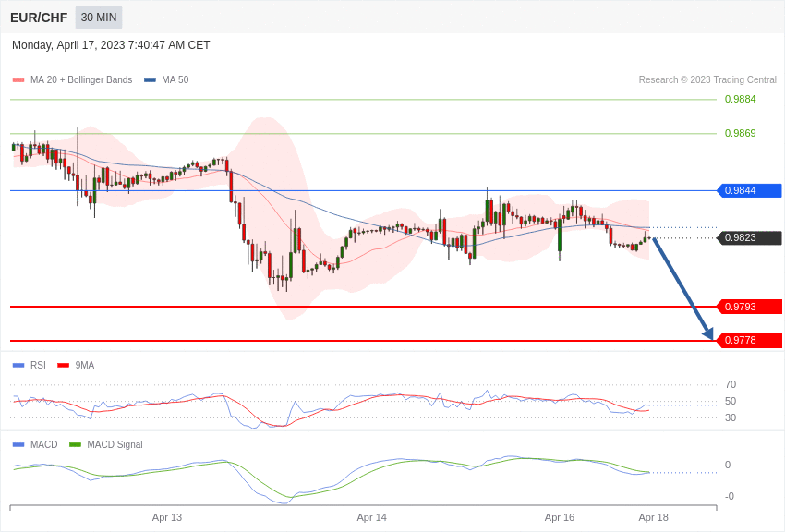Click the Apr 13 date axis label
Viewport: 785px width, 532px height.
pos(167,517)
